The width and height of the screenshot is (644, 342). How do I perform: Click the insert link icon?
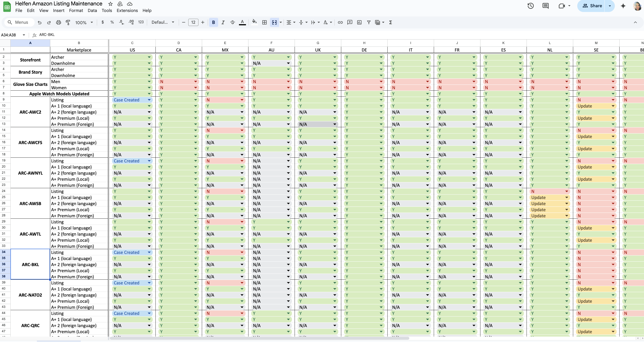(340, 22)
